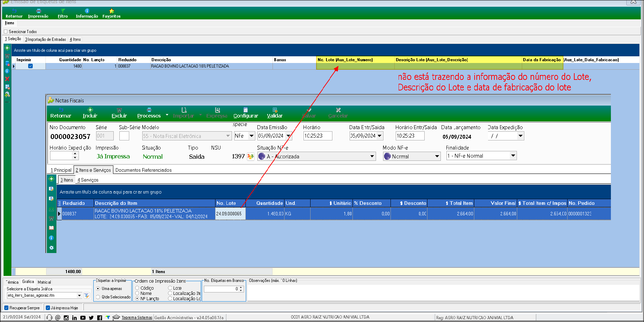The height and width of the screenshot is (322, 644).
Task: Switch to the 4 Itens tab at top
Action: click(x=75, y=39)
